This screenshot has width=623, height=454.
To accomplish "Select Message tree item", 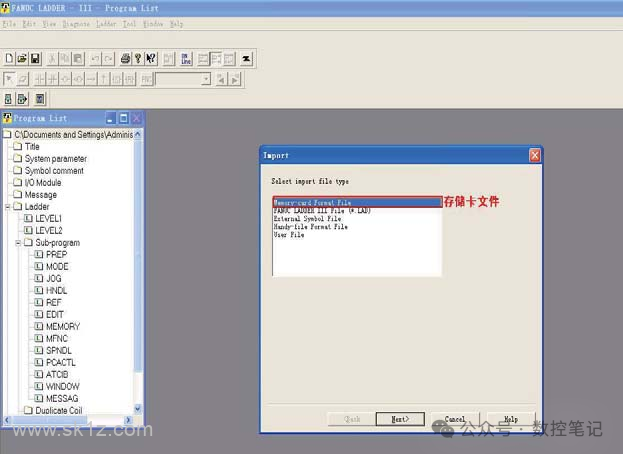I will click(41, 195).
